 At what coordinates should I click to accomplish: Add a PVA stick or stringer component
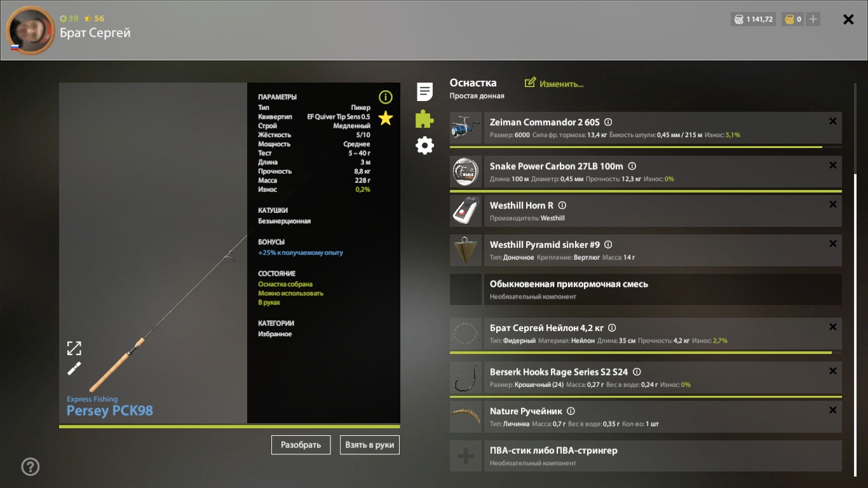click(x=466, y=456)
